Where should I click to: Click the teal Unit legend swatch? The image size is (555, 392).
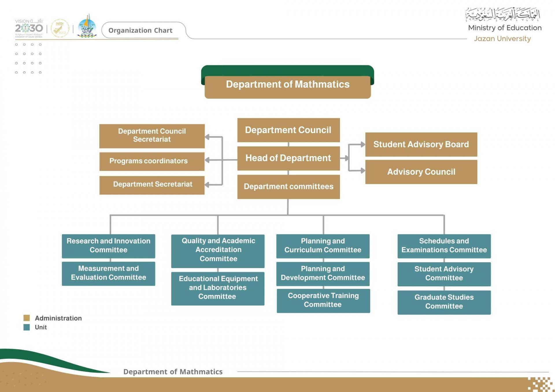tap(27, 327)
